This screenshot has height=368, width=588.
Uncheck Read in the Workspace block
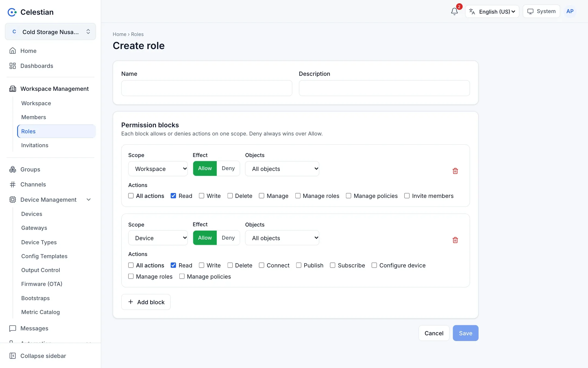click(x=173, y=196)
